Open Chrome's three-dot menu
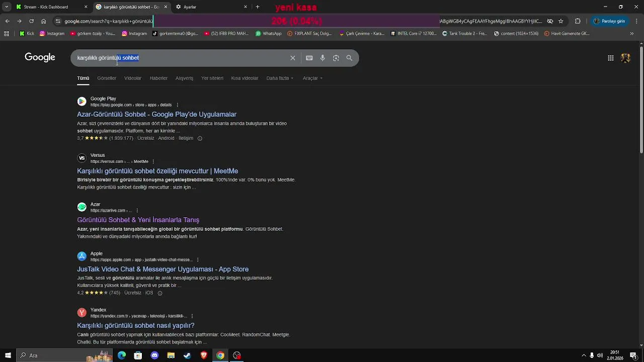Viewport: 644px width, 362px height. (635, 21)
